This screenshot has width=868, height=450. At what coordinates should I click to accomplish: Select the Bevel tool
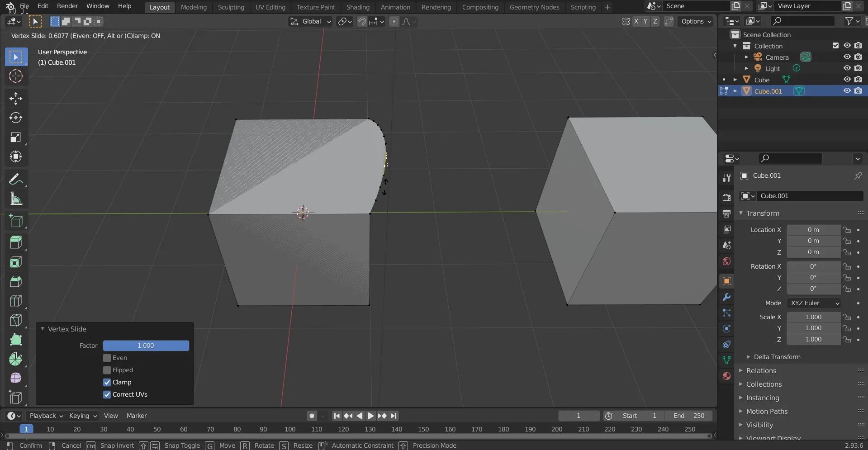coord(16,282)
